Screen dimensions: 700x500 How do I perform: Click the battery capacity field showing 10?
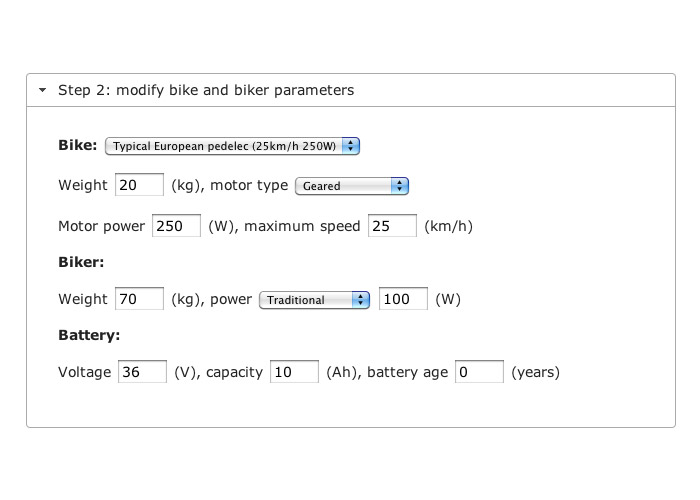pos(295,372)
